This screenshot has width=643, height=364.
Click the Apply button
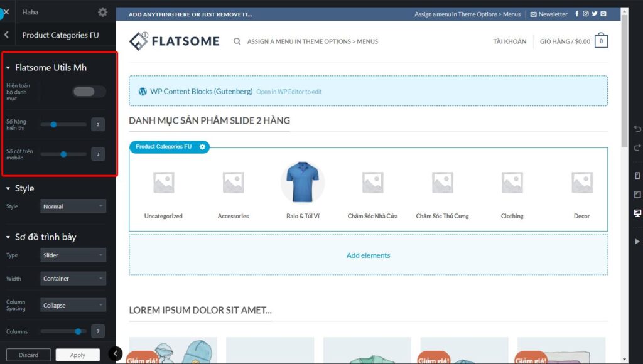77,355
